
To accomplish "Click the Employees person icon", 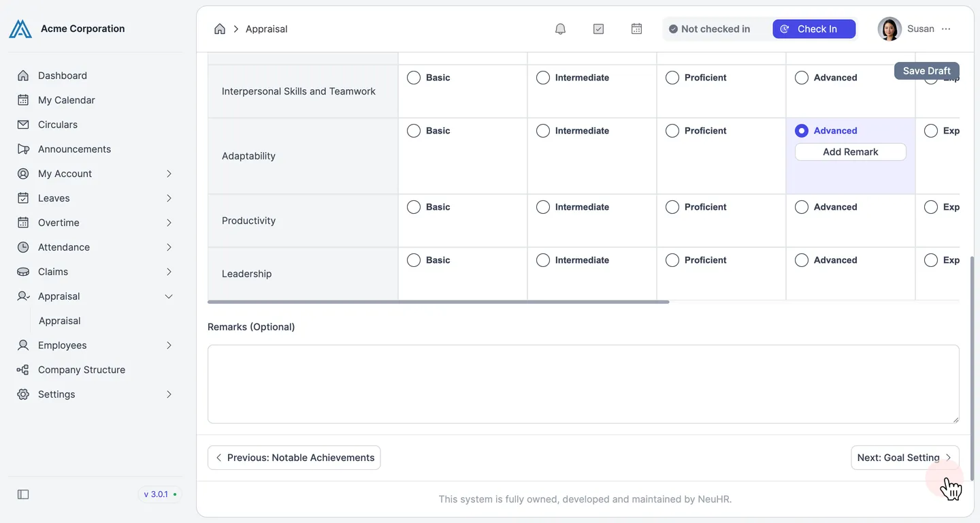I will point(23,345).
